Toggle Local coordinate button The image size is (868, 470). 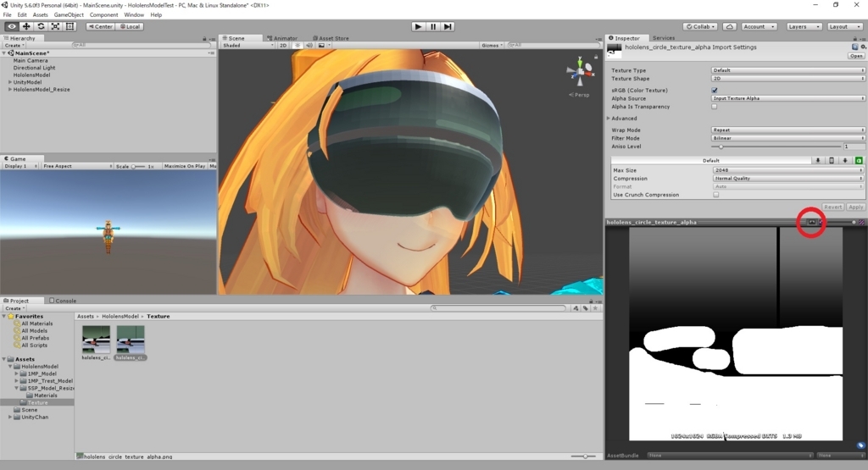click(130, 26)
